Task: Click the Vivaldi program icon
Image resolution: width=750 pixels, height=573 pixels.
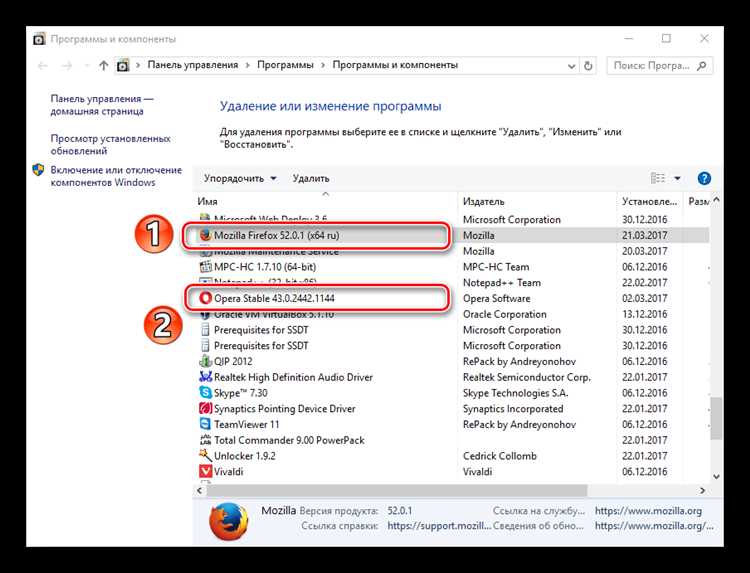Action: click(x=205, y=471)
